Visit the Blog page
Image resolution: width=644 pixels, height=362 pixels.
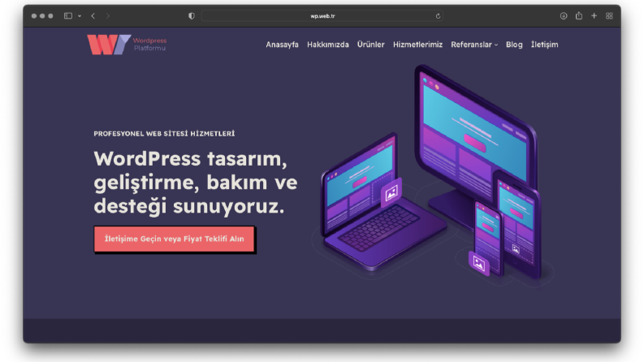tap(514, 45)
